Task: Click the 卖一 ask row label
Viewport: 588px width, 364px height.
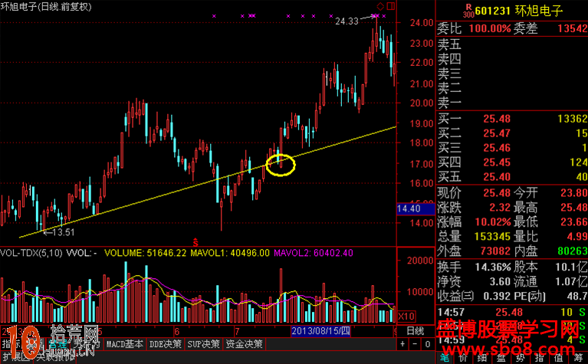Action: 449,102
